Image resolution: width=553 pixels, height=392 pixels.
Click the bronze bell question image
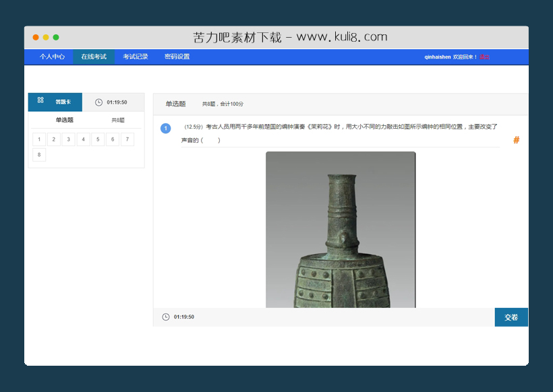click(x=339, y=229)
